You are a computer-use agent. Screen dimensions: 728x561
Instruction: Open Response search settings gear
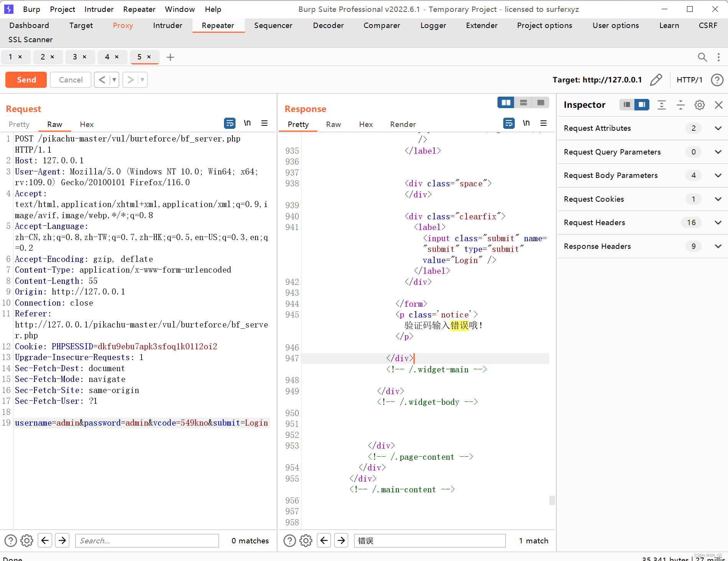click(x=306, y=541)
